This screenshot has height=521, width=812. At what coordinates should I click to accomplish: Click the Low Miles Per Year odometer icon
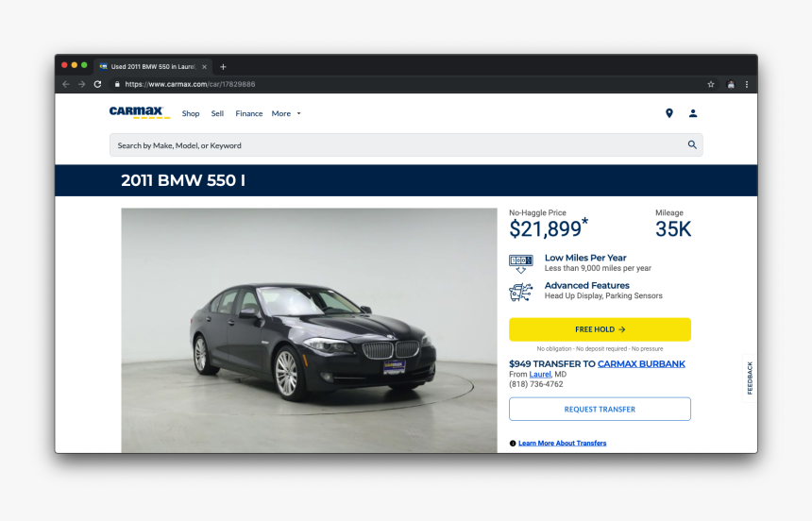point(521,263)
